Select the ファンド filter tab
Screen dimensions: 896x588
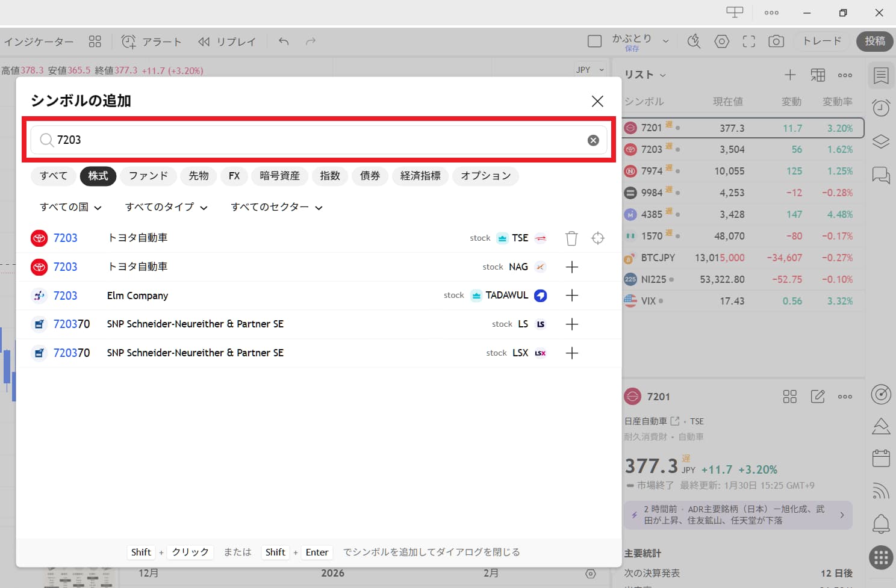(148, 176)
